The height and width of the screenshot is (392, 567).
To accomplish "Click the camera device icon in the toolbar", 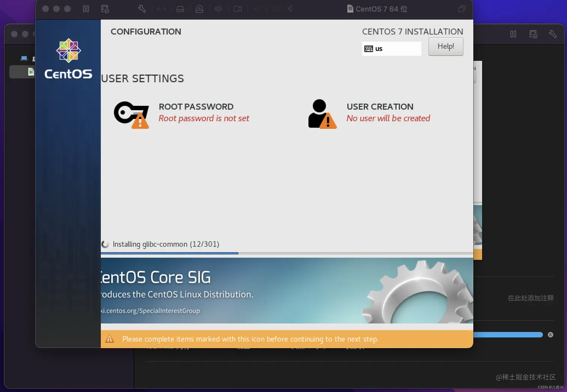I will click(238, 9).
